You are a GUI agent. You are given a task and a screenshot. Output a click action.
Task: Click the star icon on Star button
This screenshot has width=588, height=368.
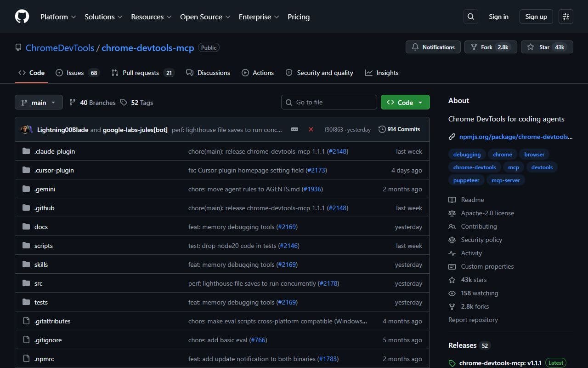point(531,47)
